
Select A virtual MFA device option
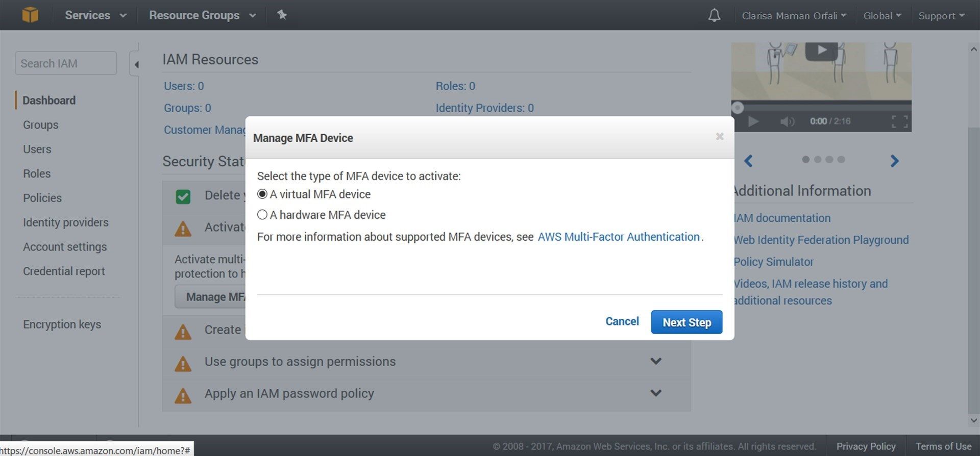(262, 194)
